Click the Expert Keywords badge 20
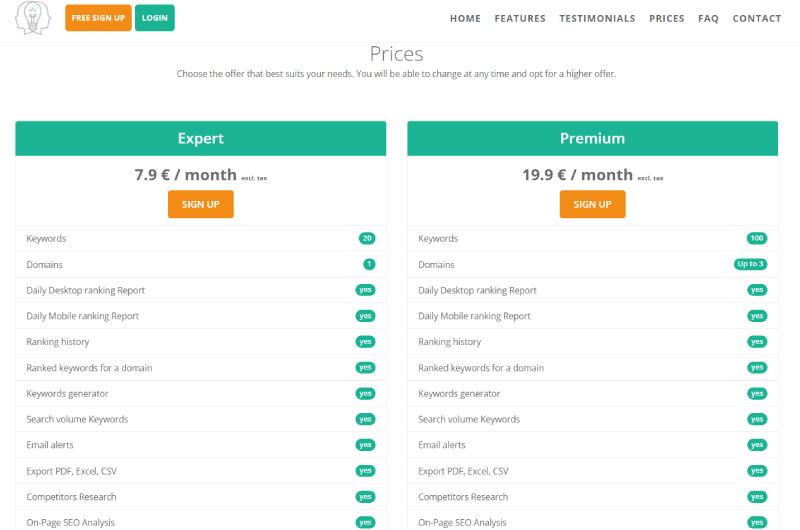 (367, 238)
